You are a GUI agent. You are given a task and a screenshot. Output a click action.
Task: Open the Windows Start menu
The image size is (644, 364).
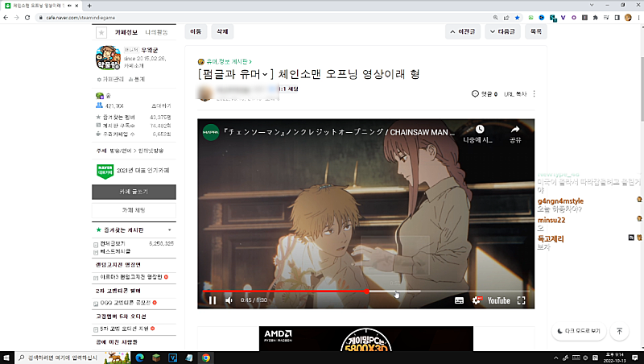[x=6, y=358]
